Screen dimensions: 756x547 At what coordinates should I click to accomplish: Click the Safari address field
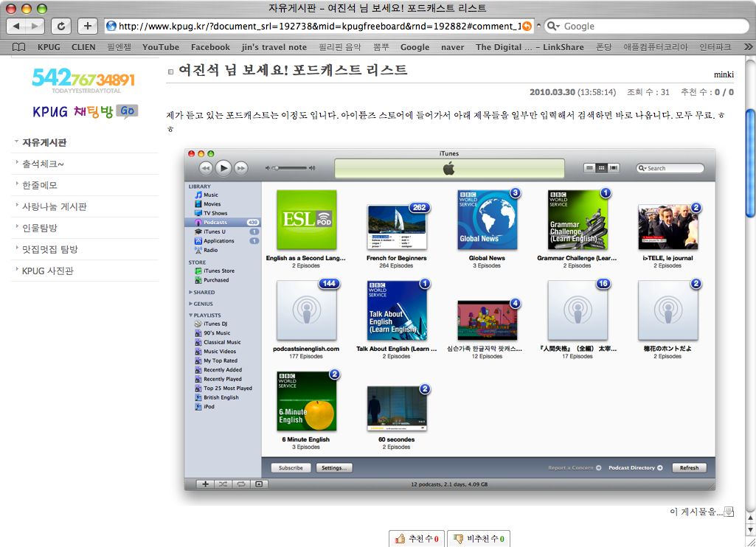pyautogui.click(x=318, y=26)
